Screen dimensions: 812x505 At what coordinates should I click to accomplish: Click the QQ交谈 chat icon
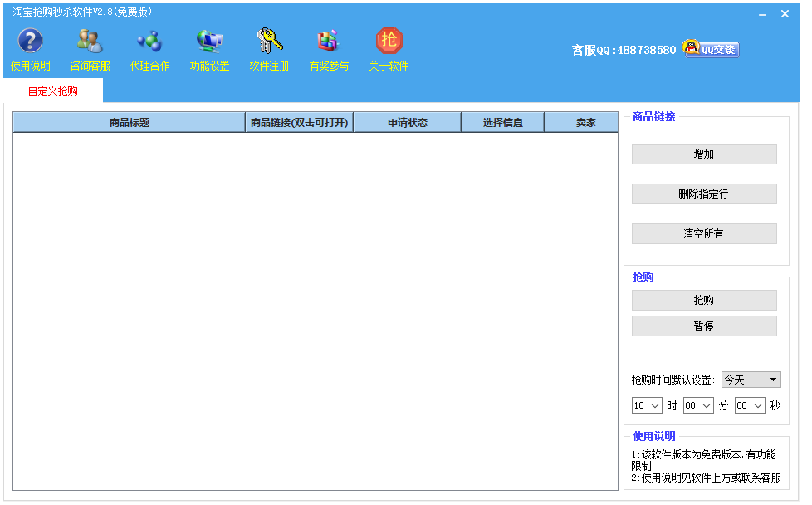(710, 49)
